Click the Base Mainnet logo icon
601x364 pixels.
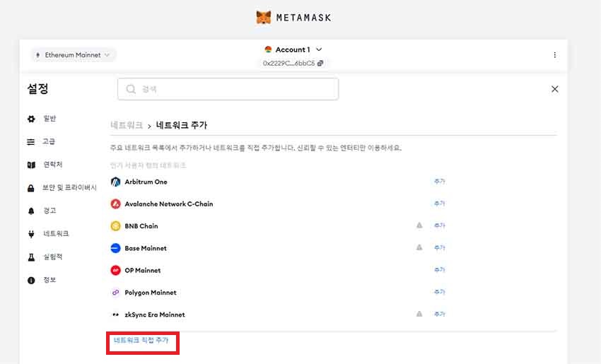pos(115,248)
